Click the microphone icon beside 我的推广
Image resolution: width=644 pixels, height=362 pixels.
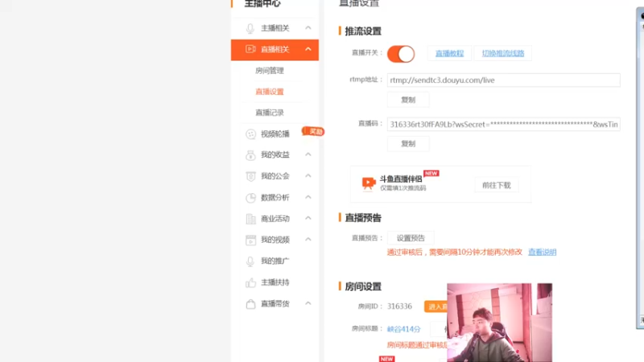[x=250, y=261]
